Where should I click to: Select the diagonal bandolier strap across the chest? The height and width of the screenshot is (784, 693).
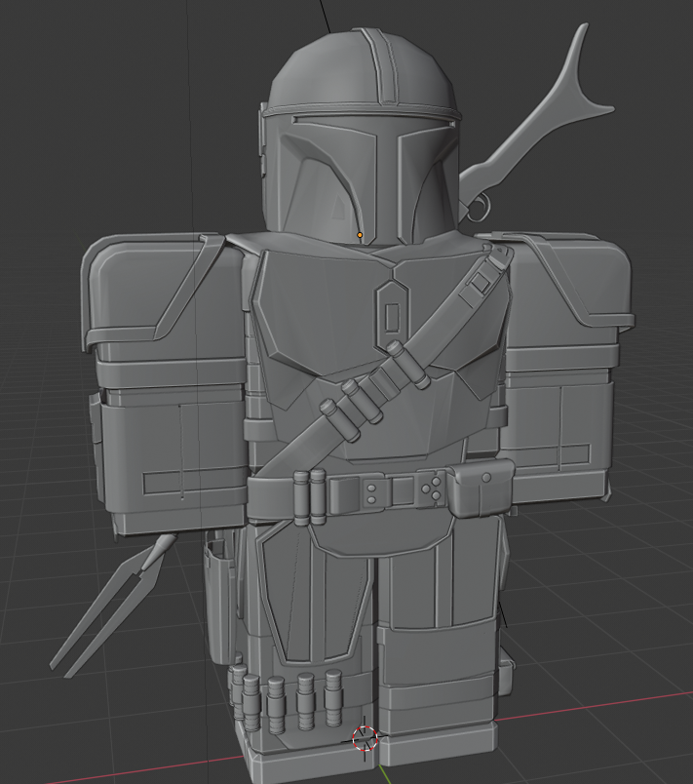click(385, 359)
